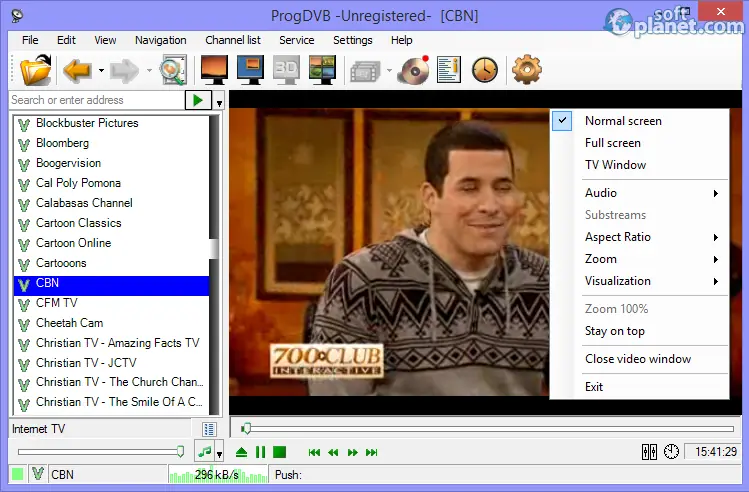Choose TV Window from context menu
The image size is (749, 492).
click(x=640, y=165)
